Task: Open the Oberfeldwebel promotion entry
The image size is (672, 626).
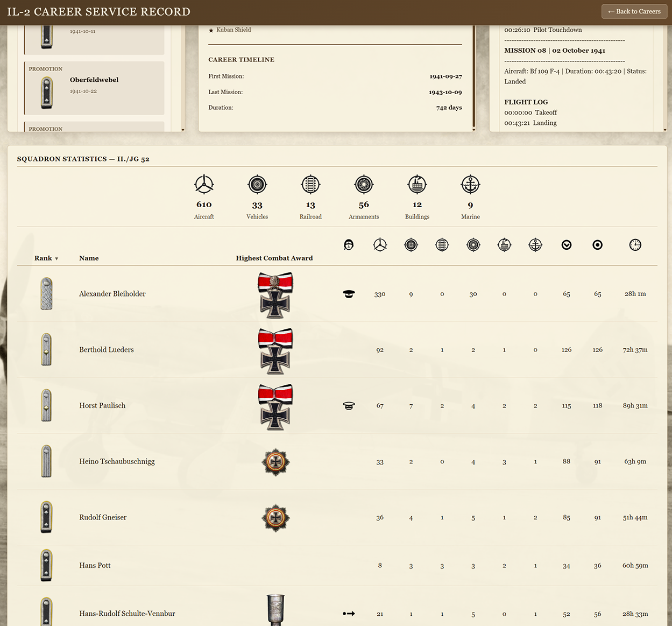Action: point(94,88)
